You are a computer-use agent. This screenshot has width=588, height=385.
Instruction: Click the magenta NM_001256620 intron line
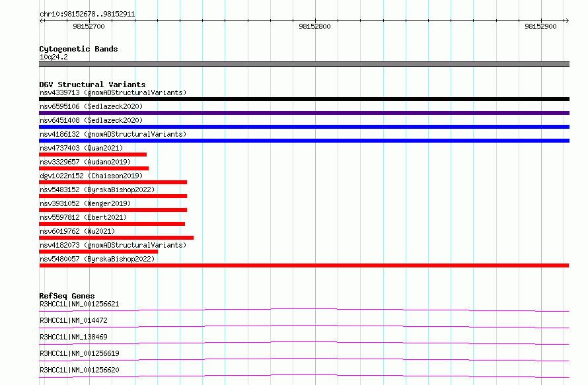304,376
